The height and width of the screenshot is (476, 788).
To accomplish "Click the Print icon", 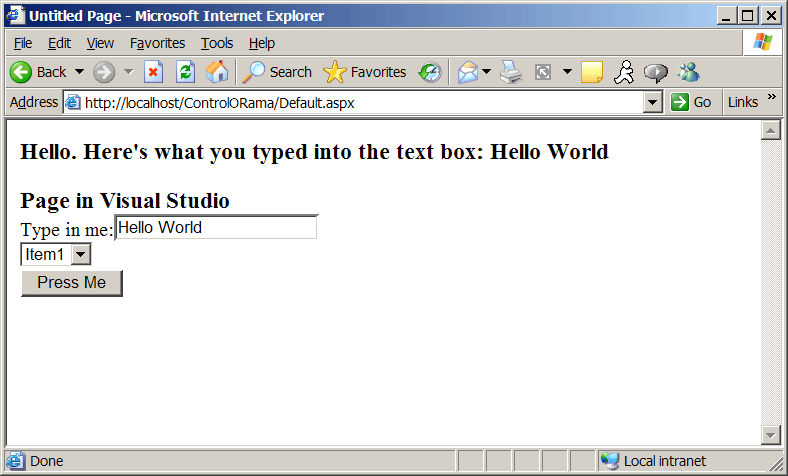I will click(511, 72).
